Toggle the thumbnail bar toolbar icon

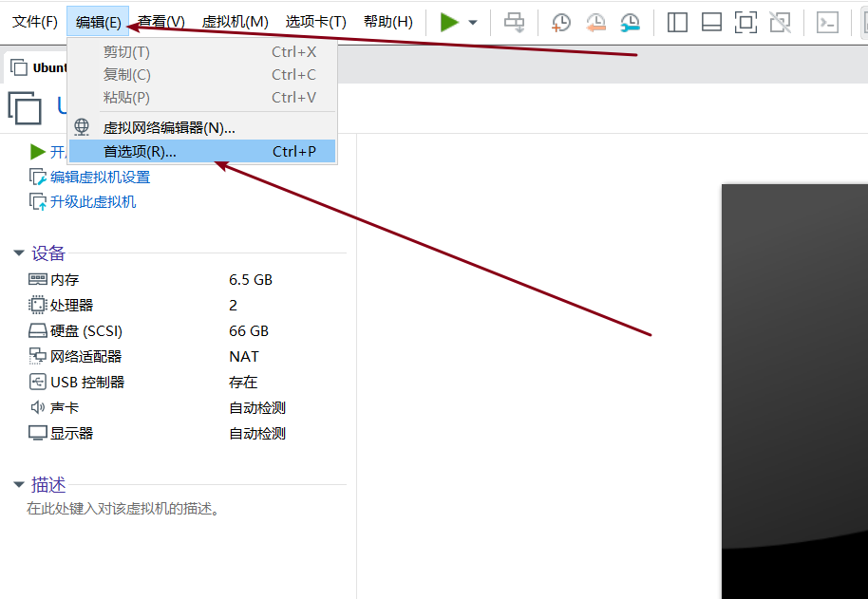point(711,22)
